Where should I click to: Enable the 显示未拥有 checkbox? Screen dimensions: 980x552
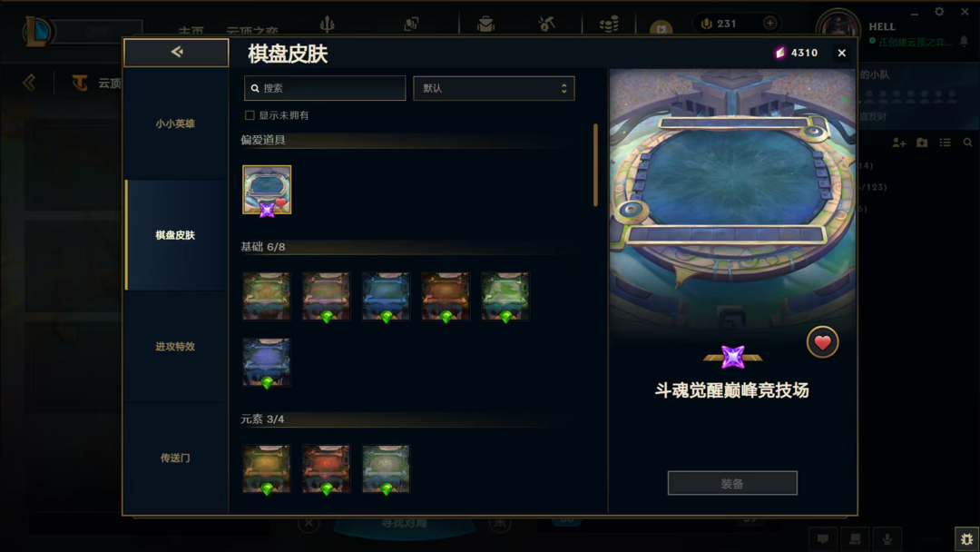(x=250, y=115)
